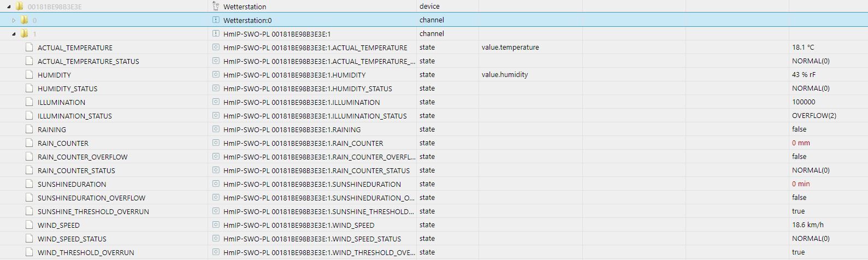The image size is (868, 260).
Task: Click the Wetterstation device name
Action: click(245, 7)
